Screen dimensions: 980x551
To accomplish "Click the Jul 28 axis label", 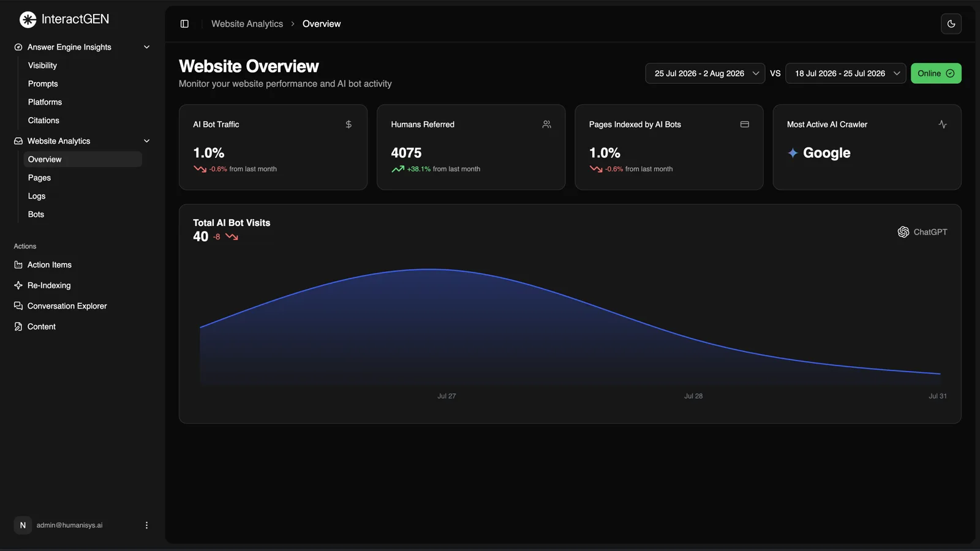I will (693, 396).
